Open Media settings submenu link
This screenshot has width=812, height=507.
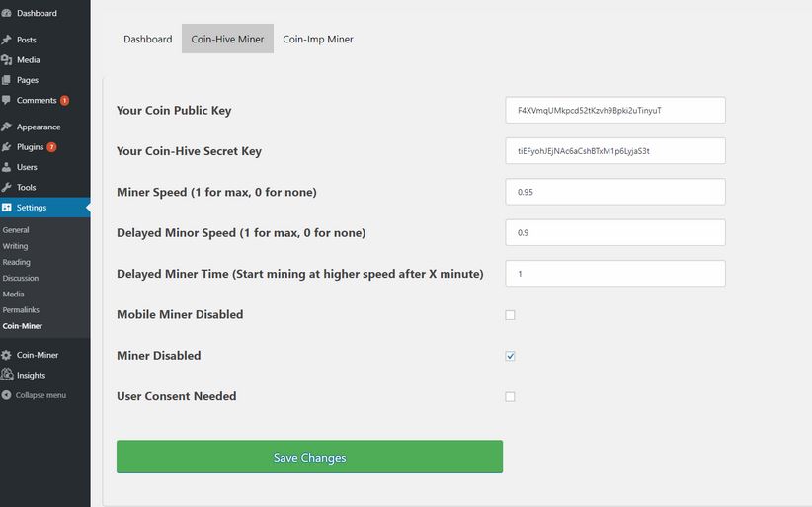click(13, 294)
